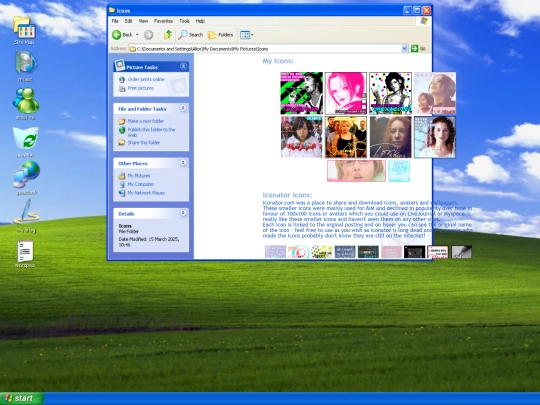540x405 pixels.
Task: Click the colorful circles Iconator icon
Action: (298, 252)
